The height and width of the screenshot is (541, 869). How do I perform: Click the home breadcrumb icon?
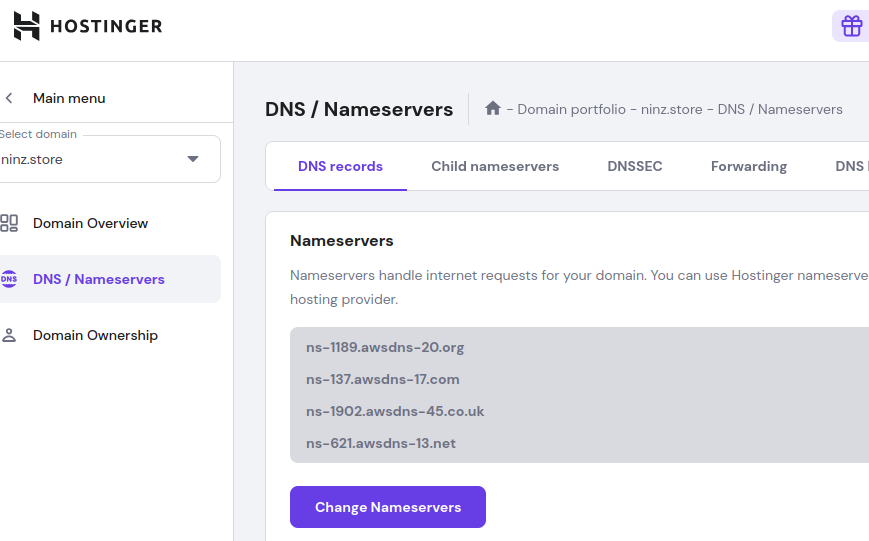[493, 108]
